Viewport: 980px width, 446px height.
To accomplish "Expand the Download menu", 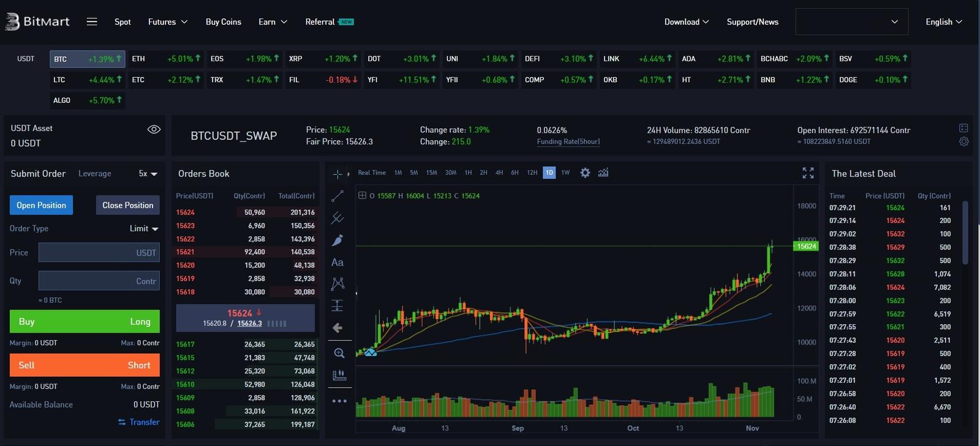I will (x=687, y=21).
